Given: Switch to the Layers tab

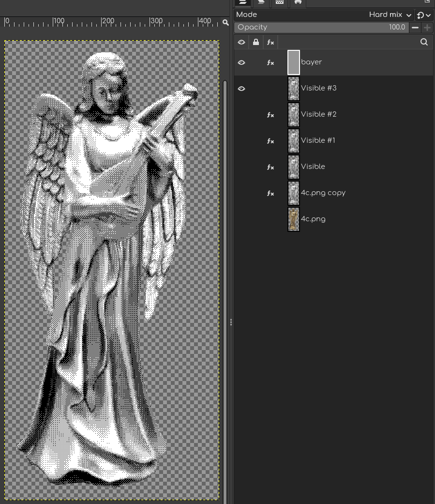Looking at the screenshot, I should tap(243, 2).
